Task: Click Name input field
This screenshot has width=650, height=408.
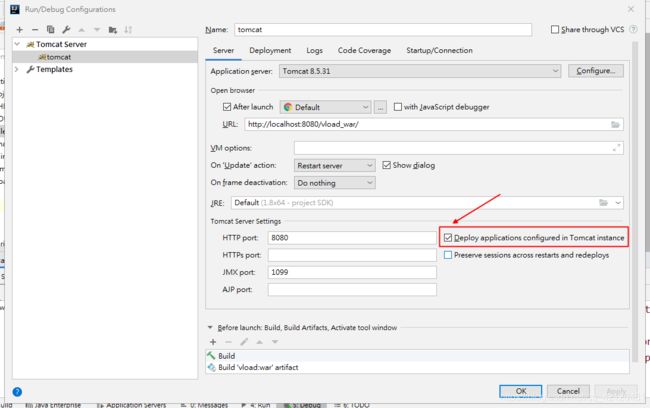Action: [x=383, y=29]
